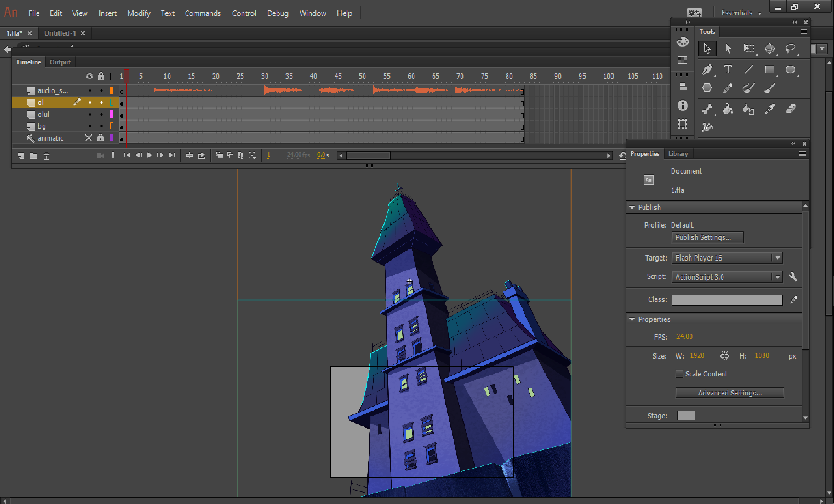Viewport: 834px width, 504px height.
Task: Open the Control menu
Action: [x=244, y=13]
